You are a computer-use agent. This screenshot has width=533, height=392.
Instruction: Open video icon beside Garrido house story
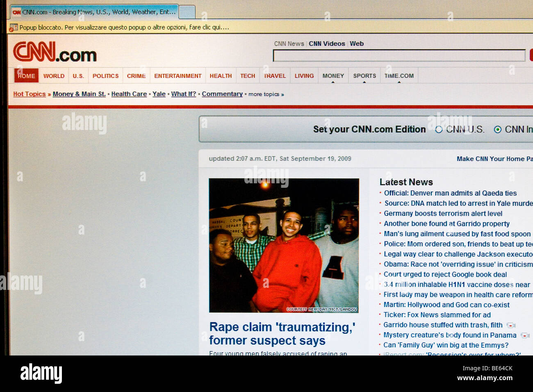pyautogui.click(x=511, y=325)
